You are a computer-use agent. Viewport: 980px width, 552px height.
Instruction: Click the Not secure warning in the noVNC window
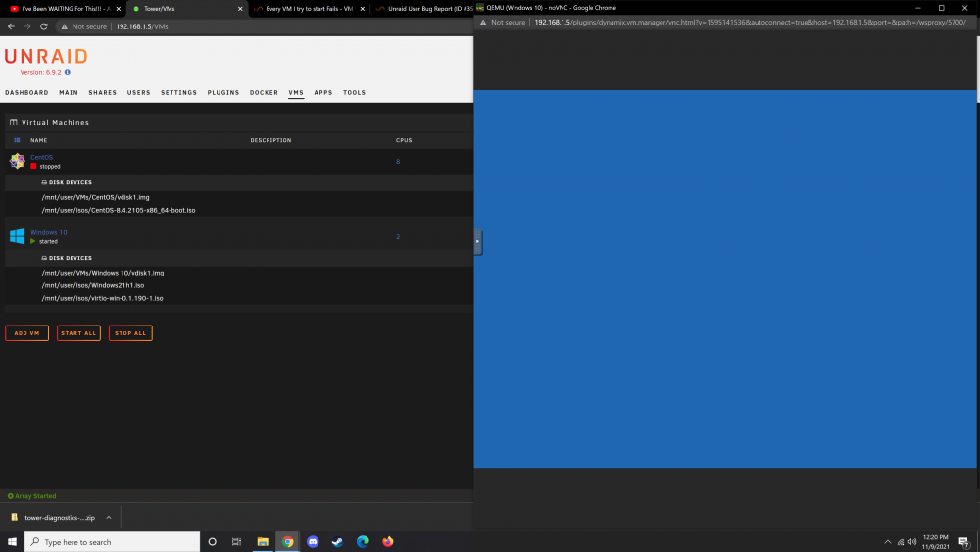click(x=503, y=22)
